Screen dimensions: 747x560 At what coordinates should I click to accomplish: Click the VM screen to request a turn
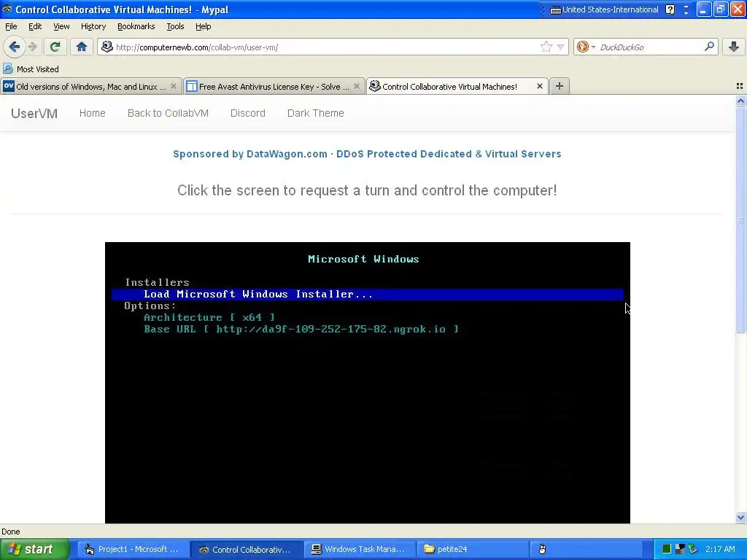368,382
